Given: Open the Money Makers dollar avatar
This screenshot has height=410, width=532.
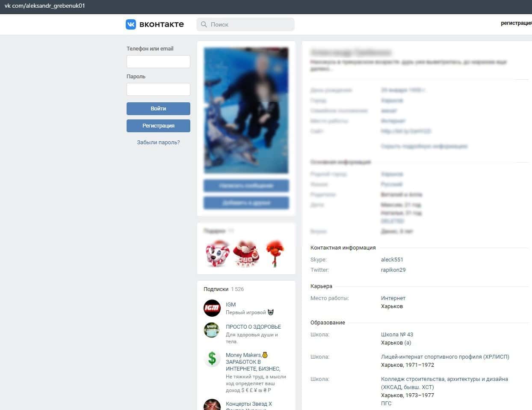Looking at the screenshot, I should click(212, 359).
